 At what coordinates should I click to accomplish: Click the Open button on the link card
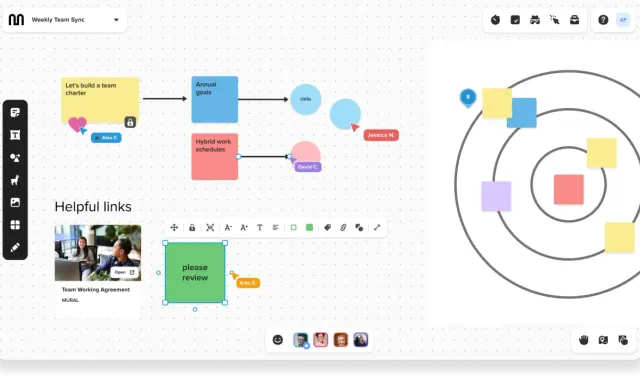point(124,272)
